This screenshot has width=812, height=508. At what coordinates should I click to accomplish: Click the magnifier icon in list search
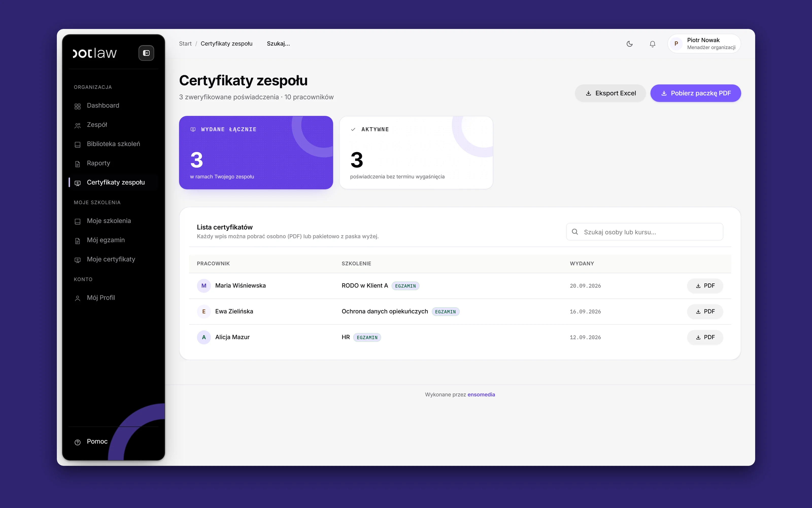[x=575, y=232]
